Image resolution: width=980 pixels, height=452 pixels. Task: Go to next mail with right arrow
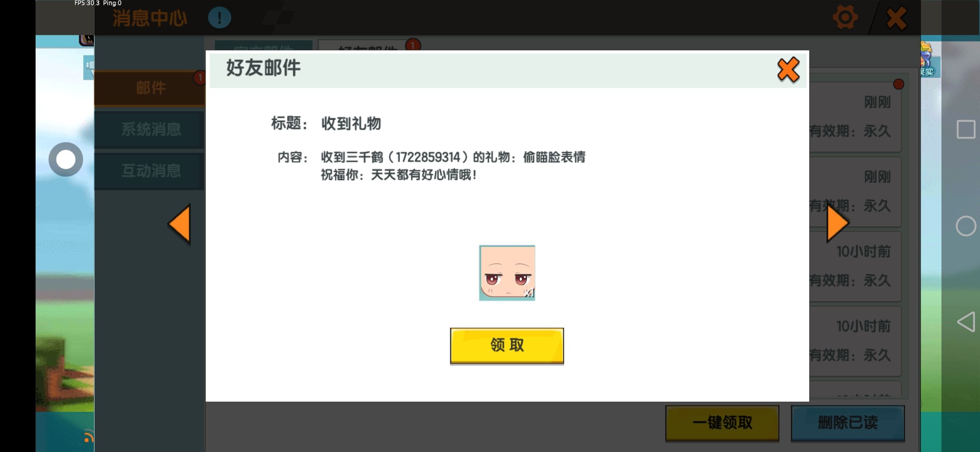(837, 223)
